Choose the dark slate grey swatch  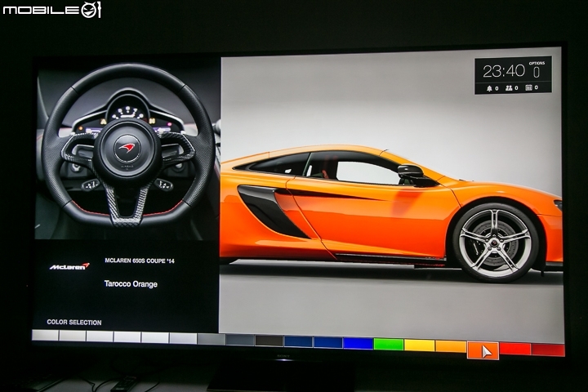pos(240,340)
